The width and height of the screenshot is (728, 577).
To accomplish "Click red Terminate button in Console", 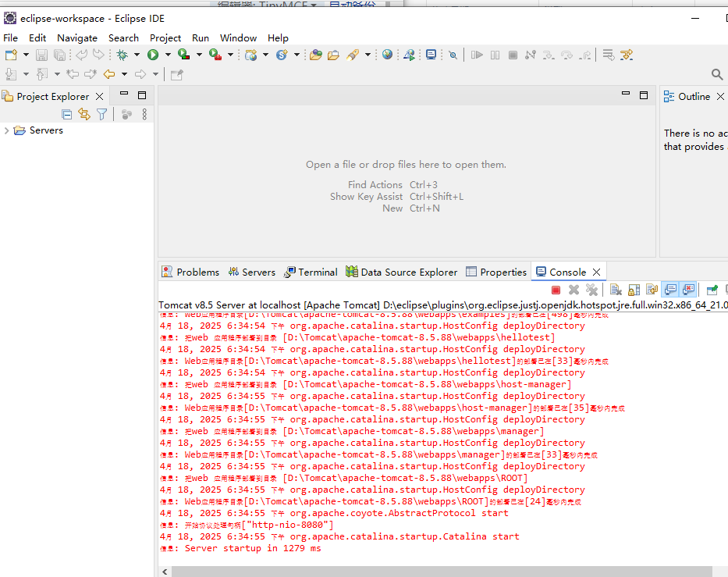I will 556,290.
